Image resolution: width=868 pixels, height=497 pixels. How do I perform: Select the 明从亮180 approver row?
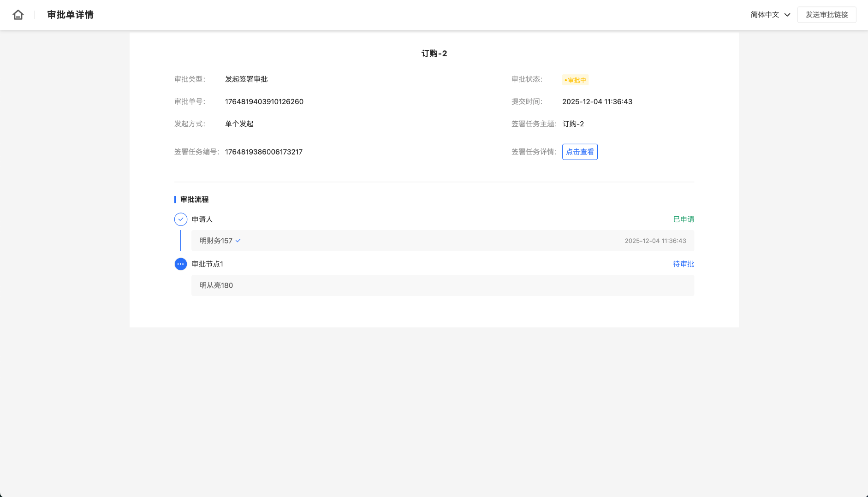[x=442, y=285]
